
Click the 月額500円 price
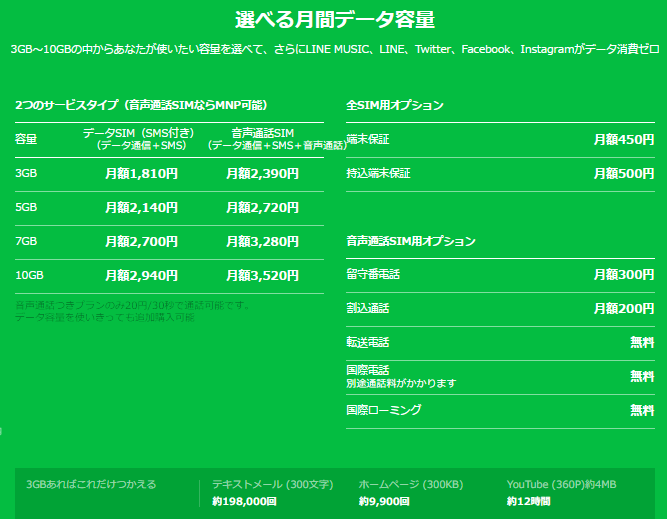(x=624, y=174)
